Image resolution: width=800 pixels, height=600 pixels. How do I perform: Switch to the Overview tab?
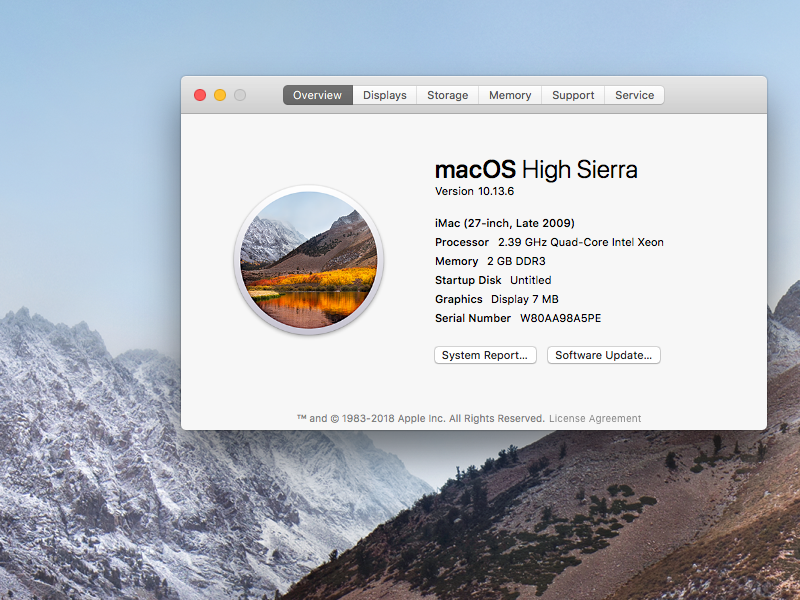pyautogui.click(x=317, y=95)
